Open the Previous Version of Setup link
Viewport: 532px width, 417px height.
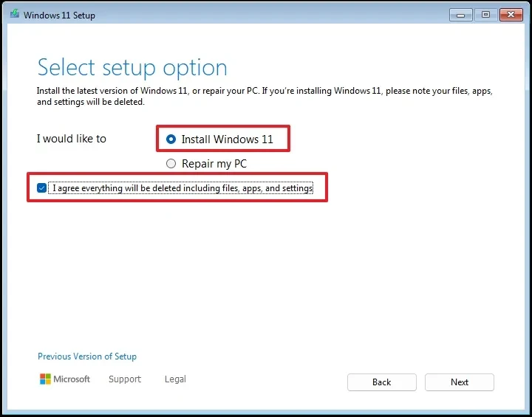(x=87, y=356)
